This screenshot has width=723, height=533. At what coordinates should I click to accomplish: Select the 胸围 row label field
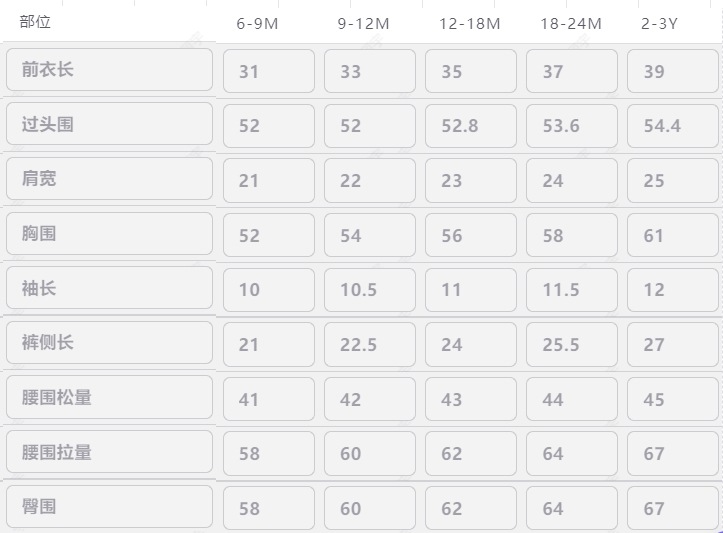109,234
